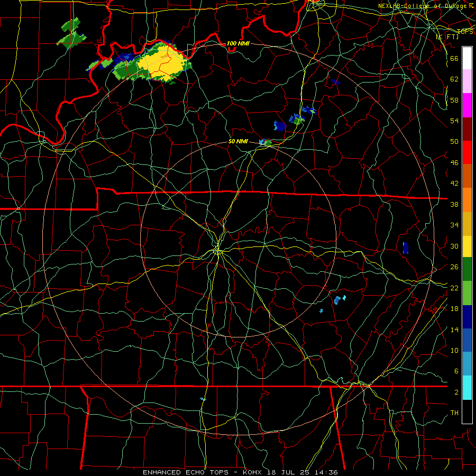Click the legend value 26
The width and height of the screenshot is (476, 476).
[454, 267]
